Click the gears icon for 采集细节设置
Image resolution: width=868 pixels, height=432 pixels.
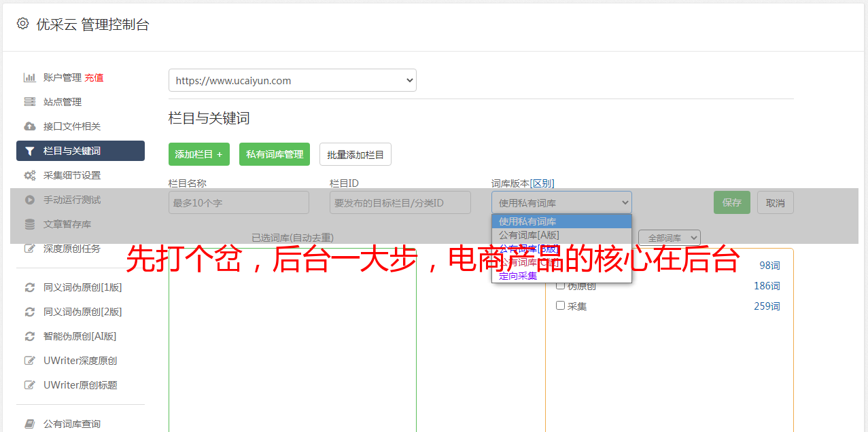(30, 175)
